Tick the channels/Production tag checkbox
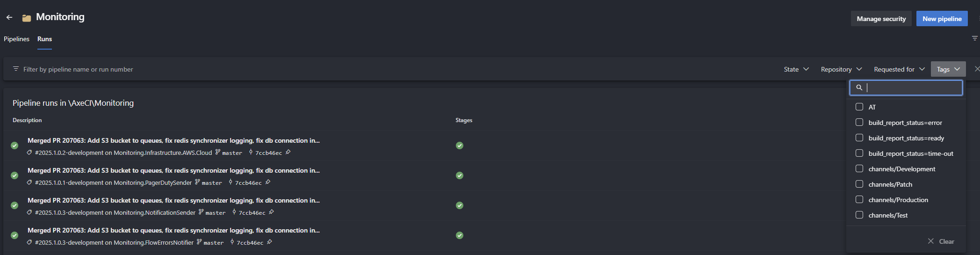The width and height of the screenshot is (980, 255). click(859, 199)
